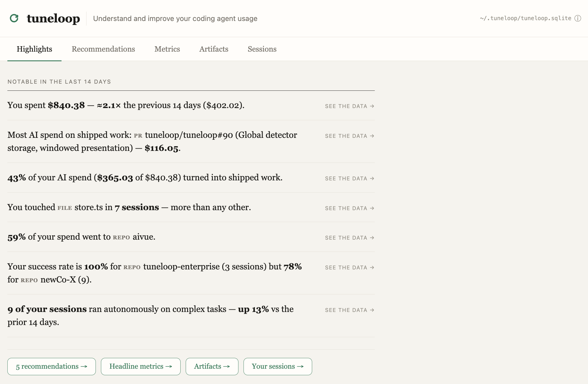
Task: Open the Your sessions button
Action: point(278,366)
